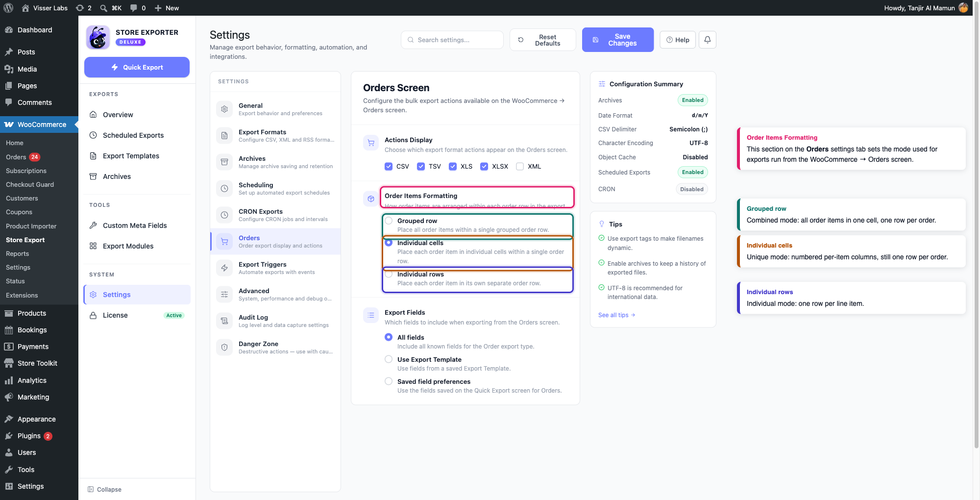The width and height of the screenshot is (980, 500).
Task: Open WooCommerce Orders with 24 badge
Action: pos(23,157)
